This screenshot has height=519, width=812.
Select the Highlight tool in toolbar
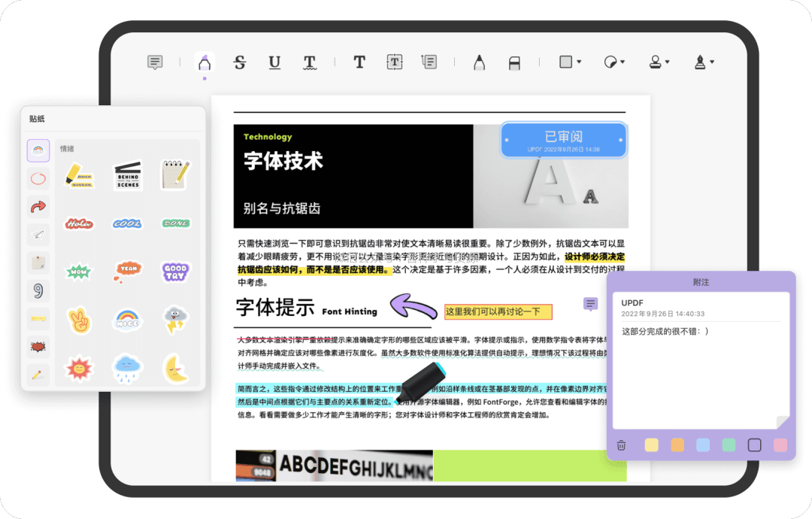(204, 63)
